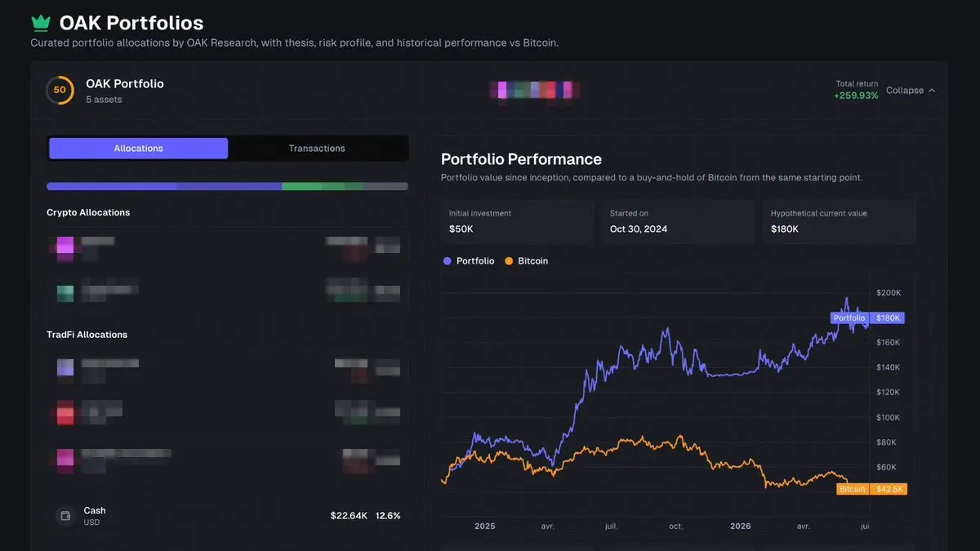This screenshot has height=551, width=980.
Task: Toggle the Bitcoin series in chart legend
Action: pos(527,261)
